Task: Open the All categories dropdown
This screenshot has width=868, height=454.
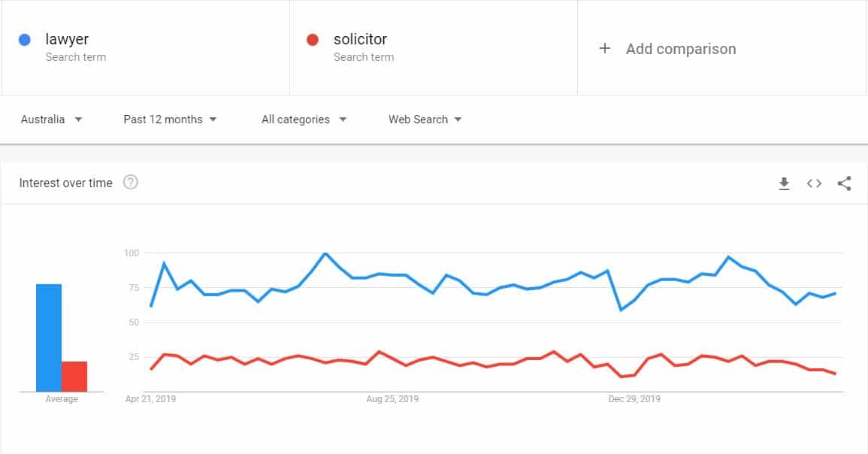Action: click(304, 120)
